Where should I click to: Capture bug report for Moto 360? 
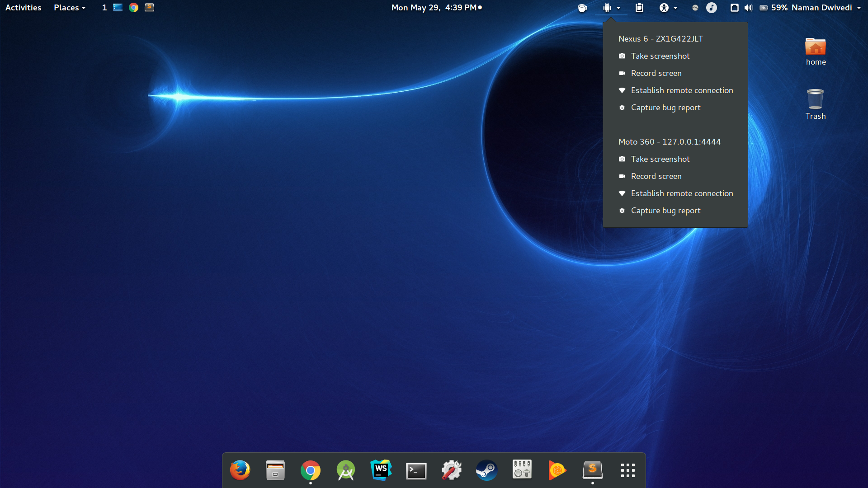coord(665,211)
